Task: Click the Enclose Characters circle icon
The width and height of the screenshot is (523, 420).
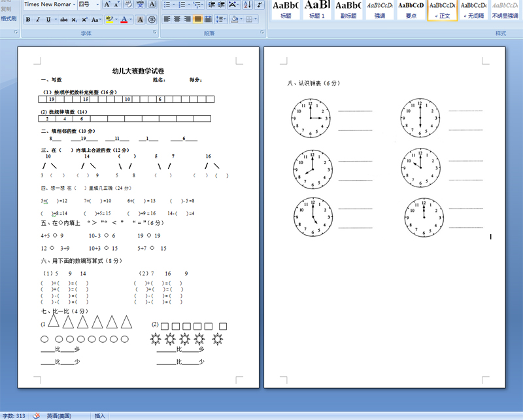Action: tap(152, 20)
